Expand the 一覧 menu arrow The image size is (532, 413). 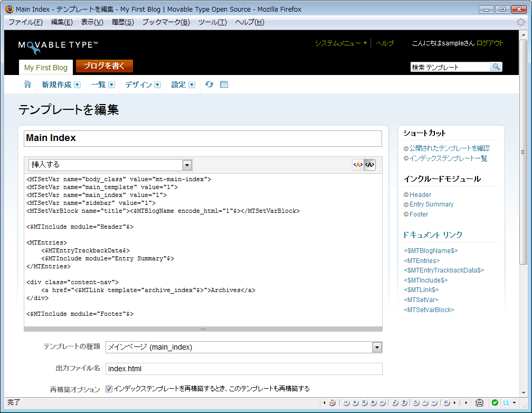111,85
